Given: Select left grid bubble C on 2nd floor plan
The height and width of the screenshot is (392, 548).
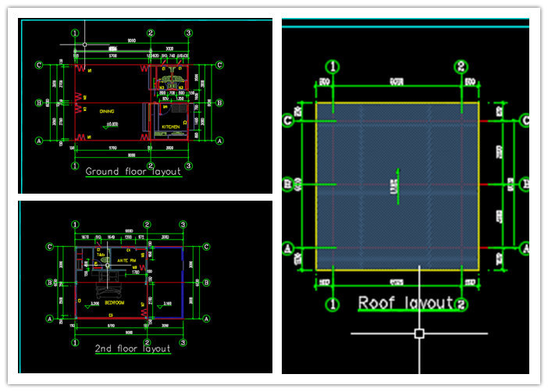Looking at the screenshot, I should pos(50,247).
